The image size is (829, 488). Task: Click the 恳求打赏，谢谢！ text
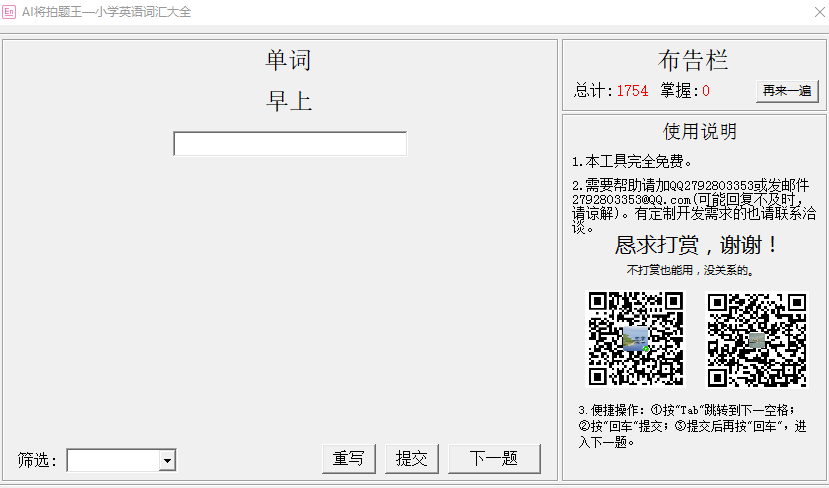point(696,245)
